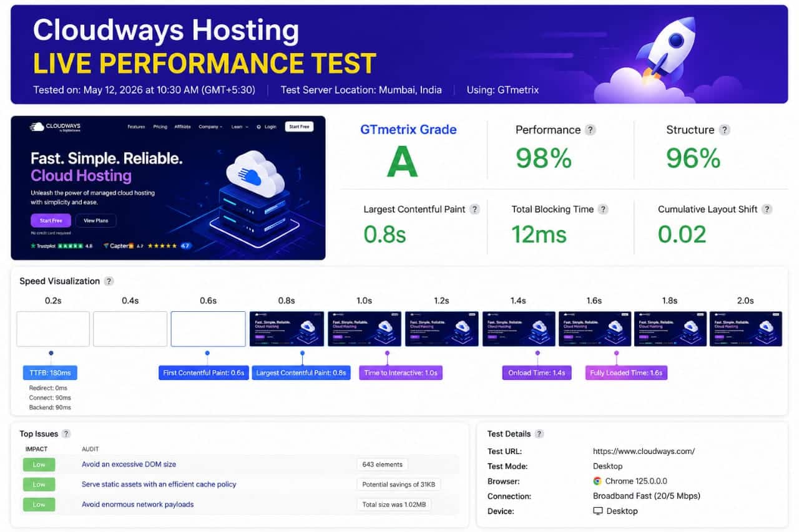This screenshot has width=799, height=532.
Task: Select the filmstrip frame under 0.2s
Action: point(53,329)
